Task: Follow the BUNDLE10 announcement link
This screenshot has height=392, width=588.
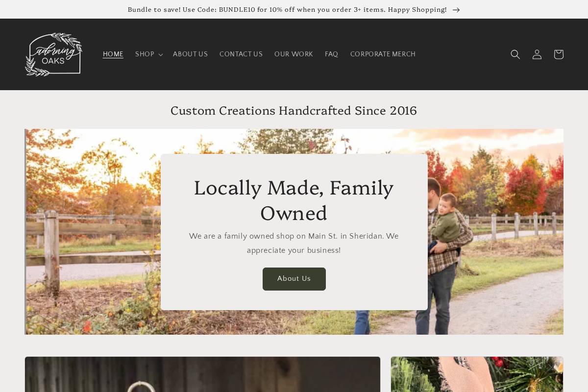Action: click(x=287, y=10)
